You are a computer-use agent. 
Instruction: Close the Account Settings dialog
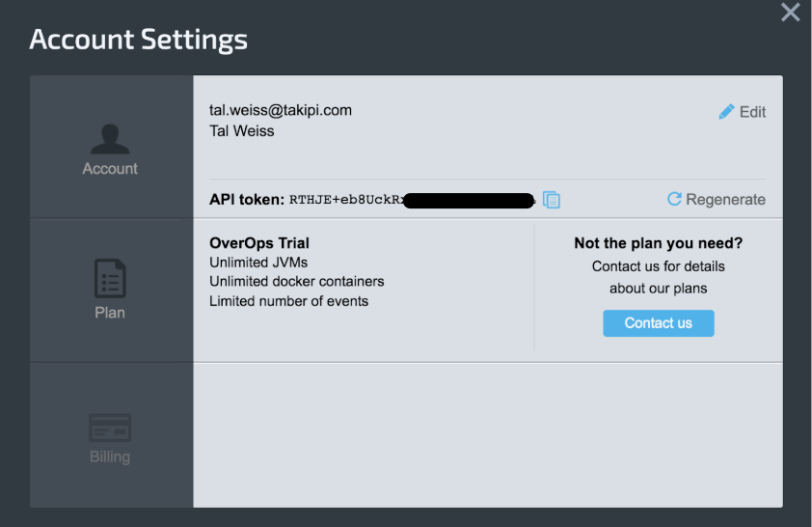tap(790, 12)
